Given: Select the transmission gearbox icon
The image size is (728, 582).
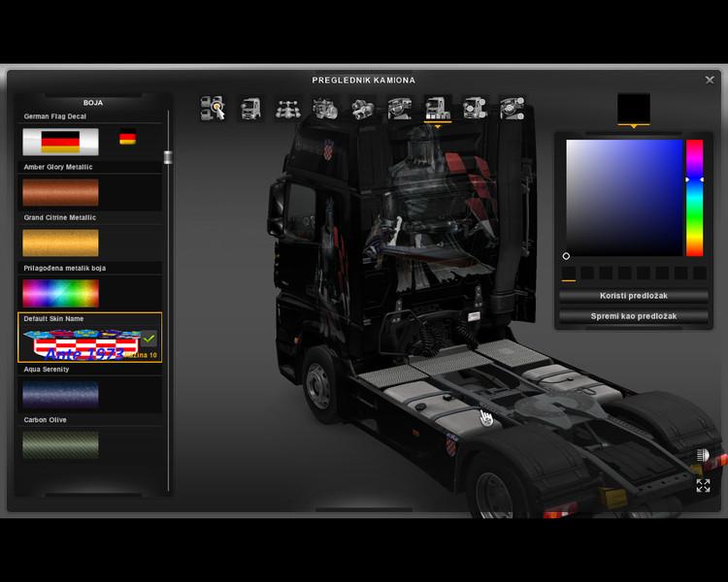Looking at the screenshot, I should (x=361, y=109).
